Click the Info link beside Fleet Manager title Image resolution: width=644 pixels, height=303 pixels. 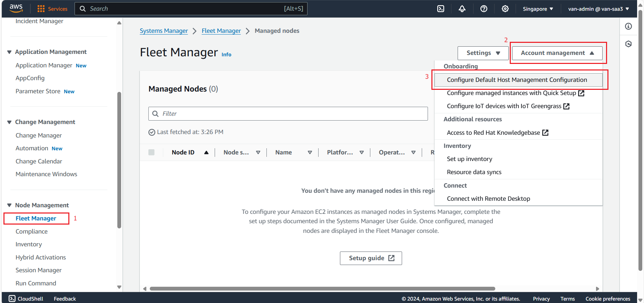coord(226,55)
